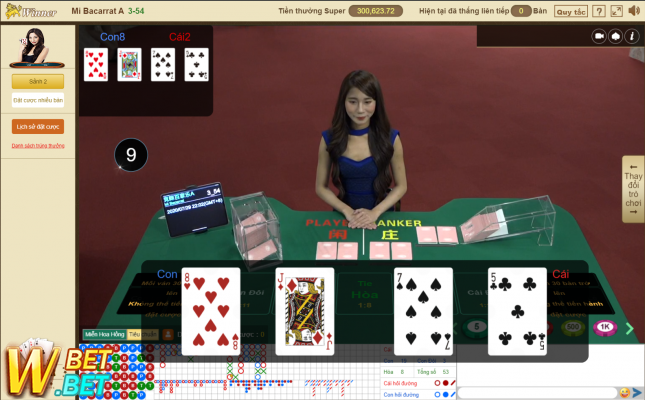645x400 pixels.
Task: Open Đặt cược nhiều bàn multi-table betting
Action: pyautogui.click(x=38, y=100)
